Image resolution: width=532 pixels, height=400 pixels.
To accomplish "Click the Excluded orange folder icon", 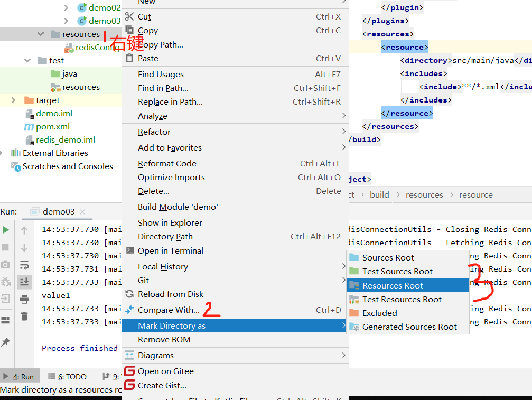I will [354, 312].
